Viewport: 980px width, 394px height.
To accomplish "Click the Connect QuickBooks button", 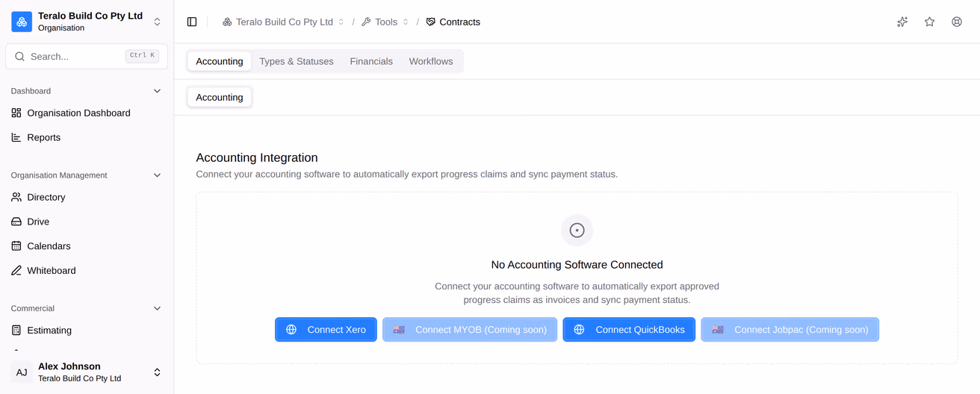I will click(629, 330).
